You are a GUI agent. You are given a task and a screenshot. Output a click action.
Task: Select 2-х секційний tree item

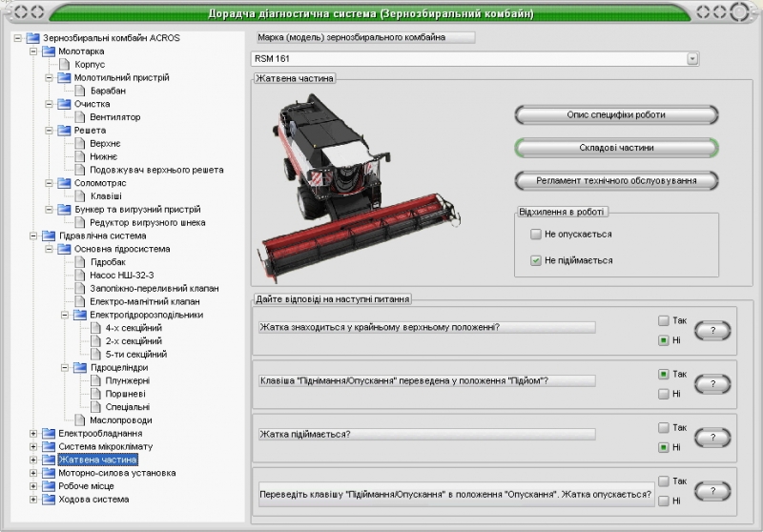pos(134,341)
